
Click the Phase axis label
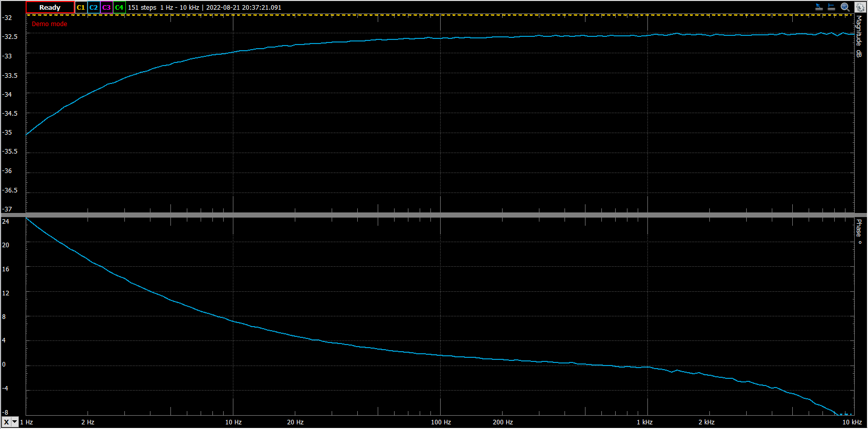click(859, 231)
